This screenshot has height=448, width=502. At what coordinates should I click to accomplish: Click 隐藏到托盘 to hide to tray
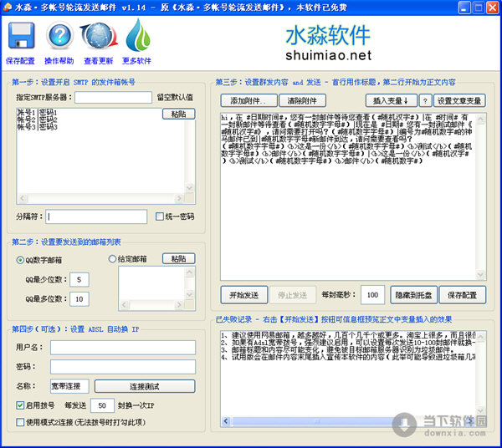coord(412,295)
